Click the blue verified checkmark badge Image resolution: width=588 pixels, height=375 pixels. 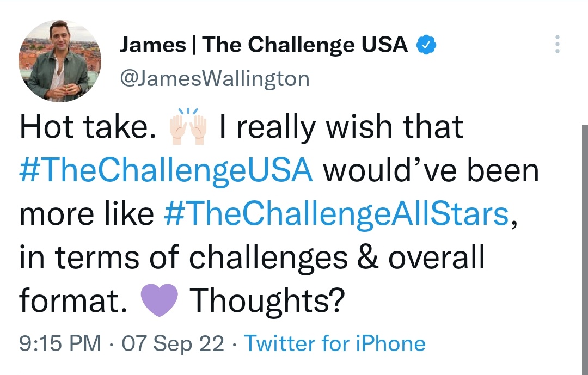point(426,45)
